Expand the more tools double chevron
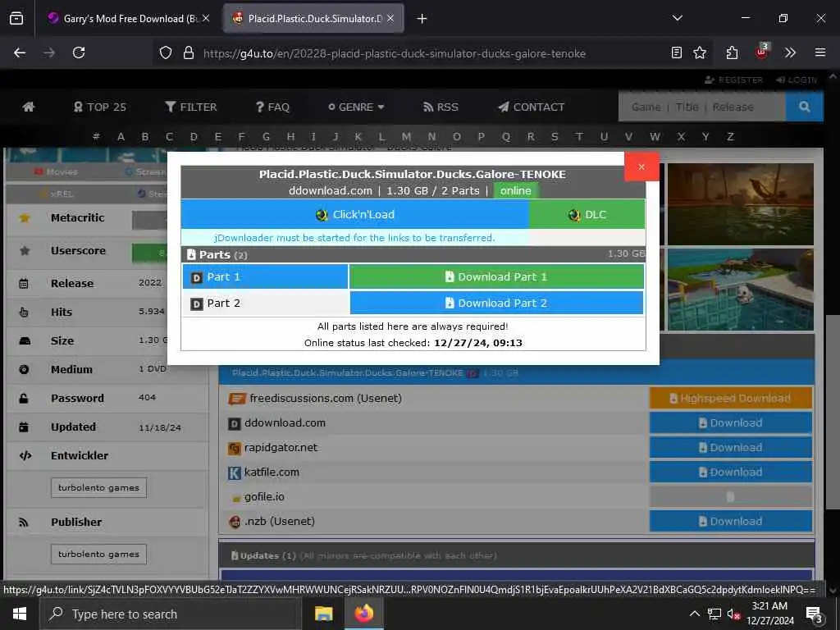This screenshot has width=840, height=630. tap(790, 52)
